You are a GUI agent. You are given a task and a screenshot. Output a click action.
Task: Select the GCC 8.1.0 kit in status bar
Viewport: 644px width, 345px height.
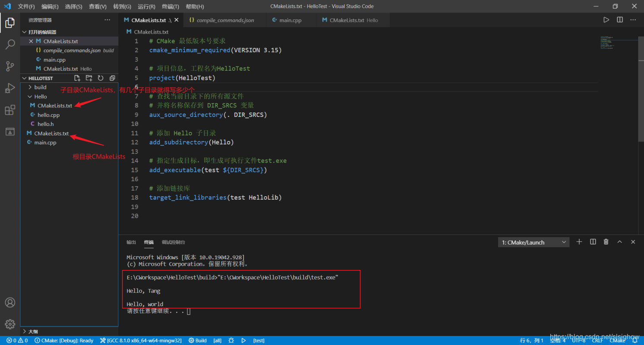point(141,340)
